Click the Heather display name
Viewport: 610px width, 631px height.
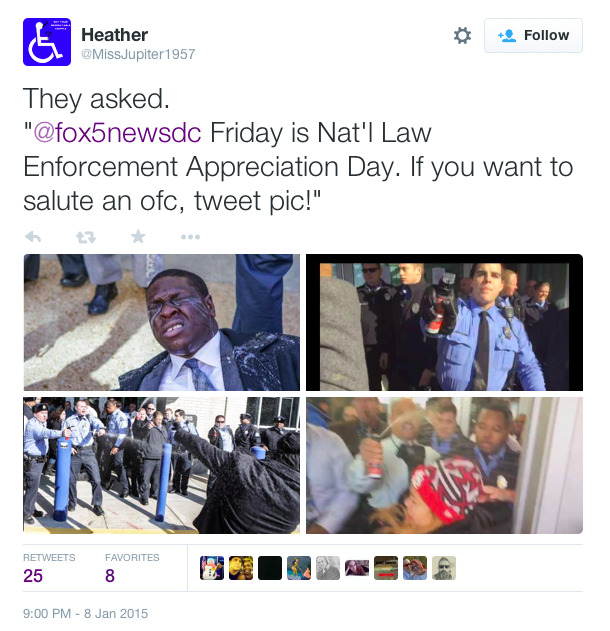(115, 35)
